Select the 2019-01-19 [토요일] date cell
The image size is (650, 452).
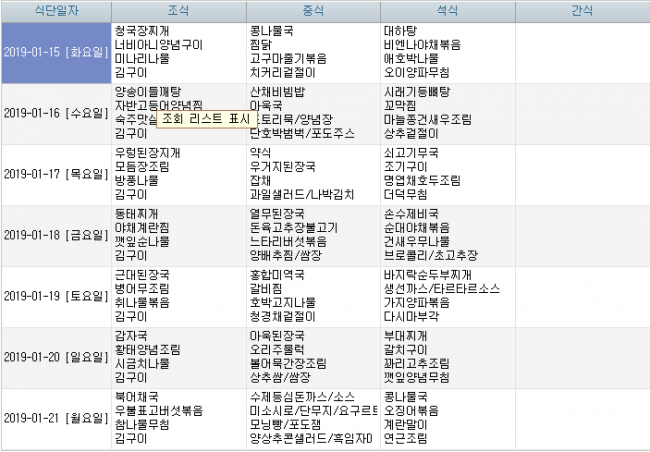pos(55,295)
